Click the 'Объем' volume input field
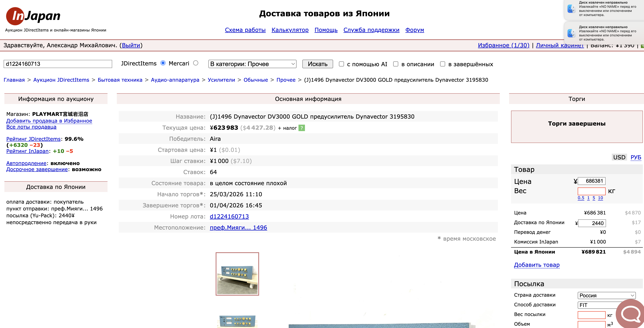Image resolution: width=644 pixels, height=328 pixels. click(x=591, y=325)
